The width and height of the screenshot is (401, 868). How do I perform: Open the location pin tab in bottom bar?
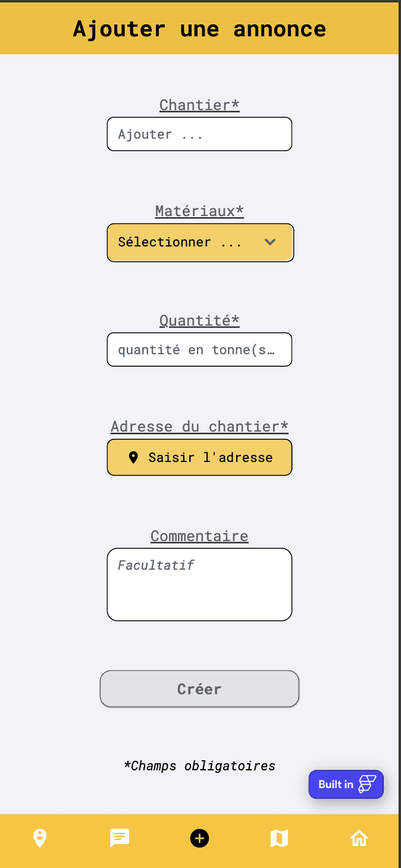[x=40, y=838]
